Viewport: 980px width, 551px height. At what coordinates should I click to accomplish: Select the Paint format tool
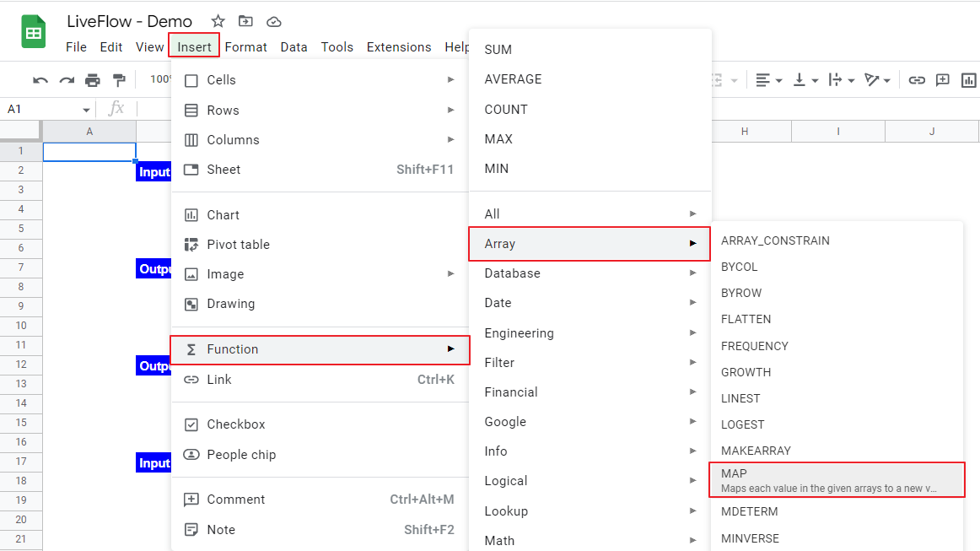click(119, 80)
